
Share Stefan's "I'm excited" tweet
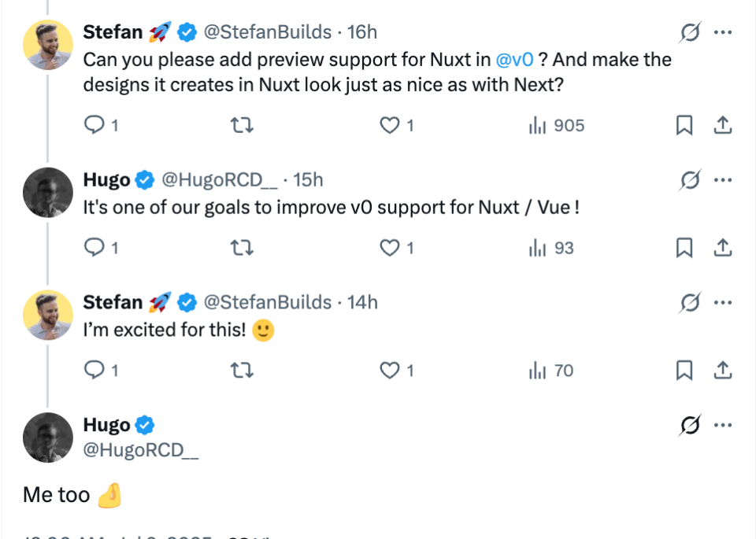(x=723, y=371)
